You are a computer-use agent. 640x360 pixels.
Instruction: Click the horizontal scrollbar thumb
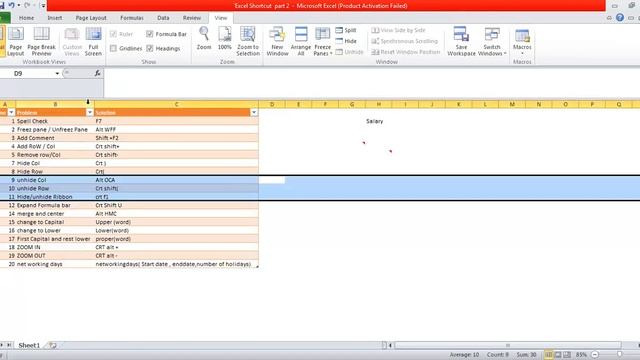[x=508, y=345]
